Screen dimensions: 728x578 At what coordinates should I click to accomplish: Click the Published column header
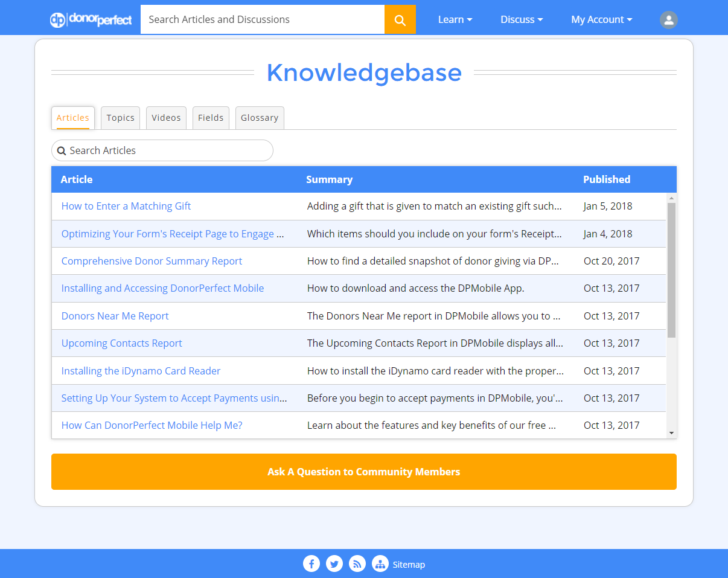point(607,179)
